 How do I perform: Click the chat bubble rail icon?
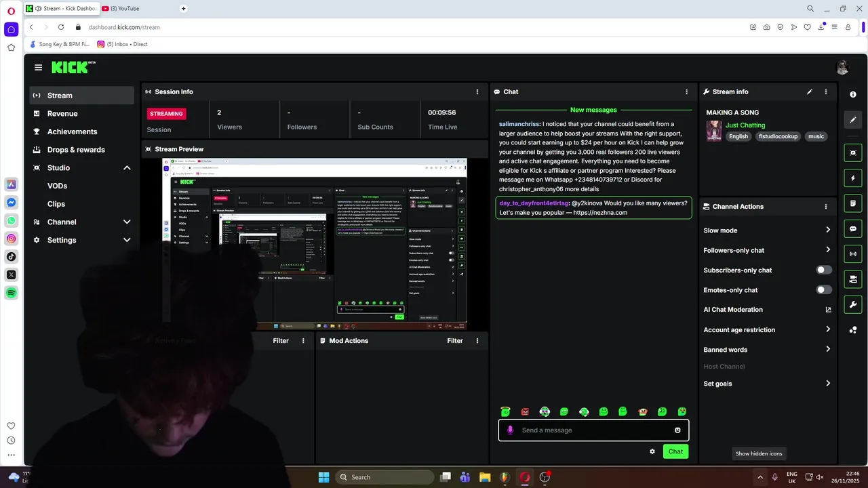[x=853, y=228]
